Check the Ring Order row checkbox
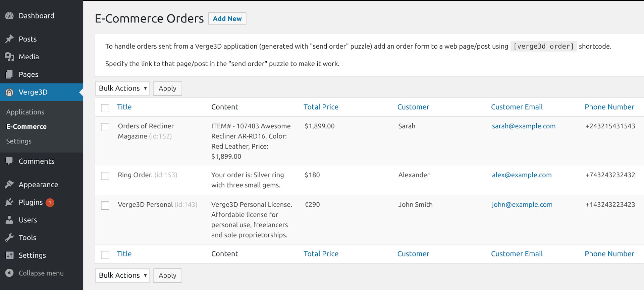The width and height of the screenshot is (644, 290). [x=105, y=176]
